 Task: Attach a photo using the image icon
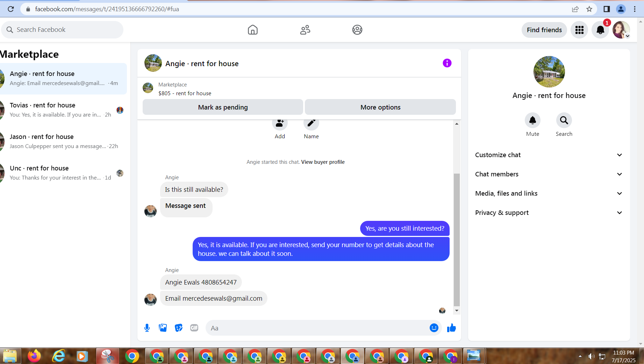coord(163,328)
